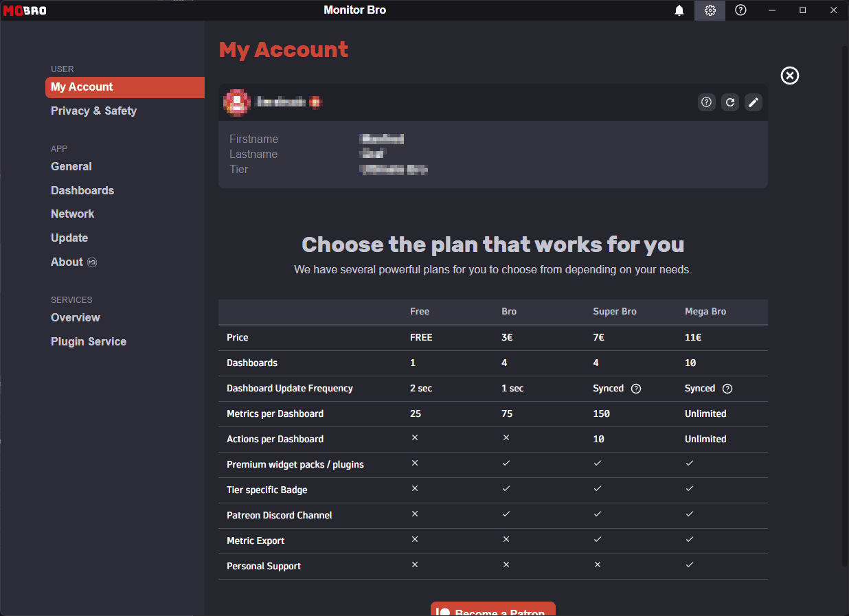Click the Become a Patron button
This screenshot has height=616, width=849.
[493, 611]
